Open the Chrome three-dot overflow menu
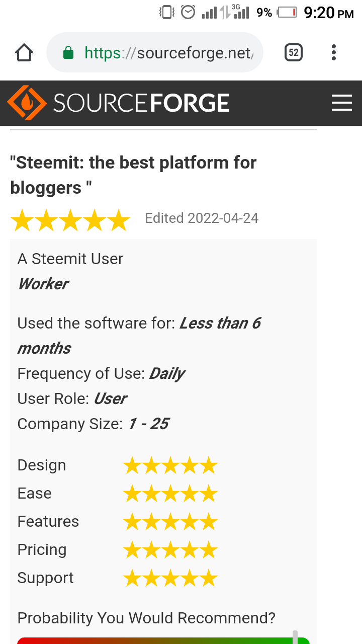Screen dimensions: 362x644 (334, 52)
